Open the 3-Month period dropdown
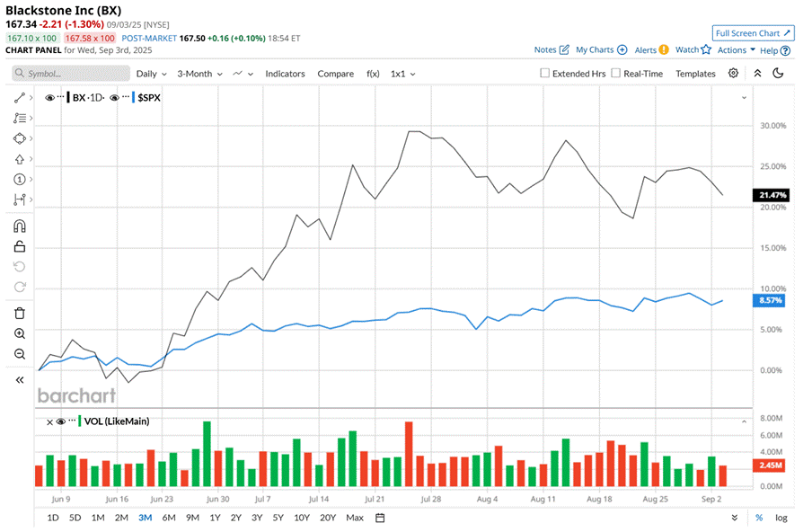The height and width of the screenshot is (532, 812). (200, 74)
